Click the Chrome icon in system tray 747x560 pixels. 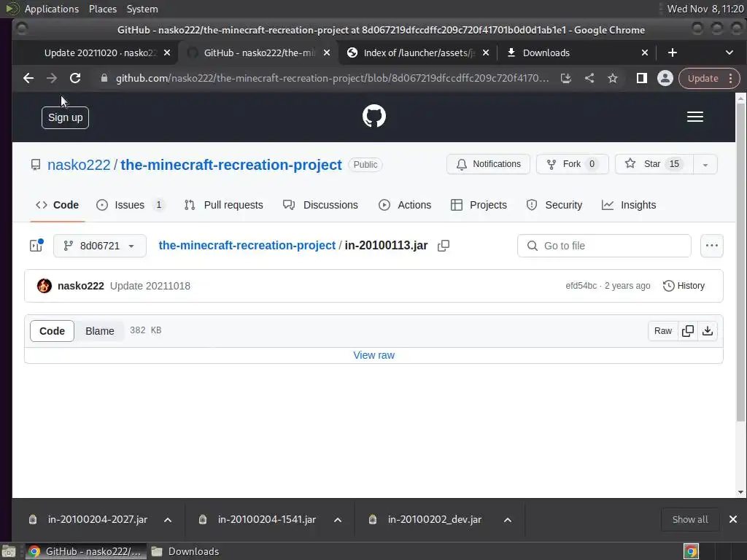pyautogui.click(x=692, y=551)
